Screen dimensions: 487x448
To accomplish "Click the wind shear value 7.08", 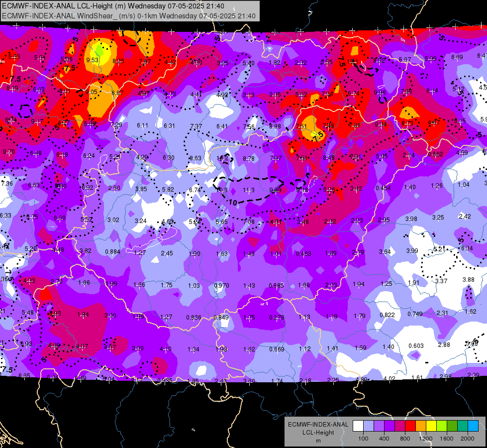I will [248, 222].
